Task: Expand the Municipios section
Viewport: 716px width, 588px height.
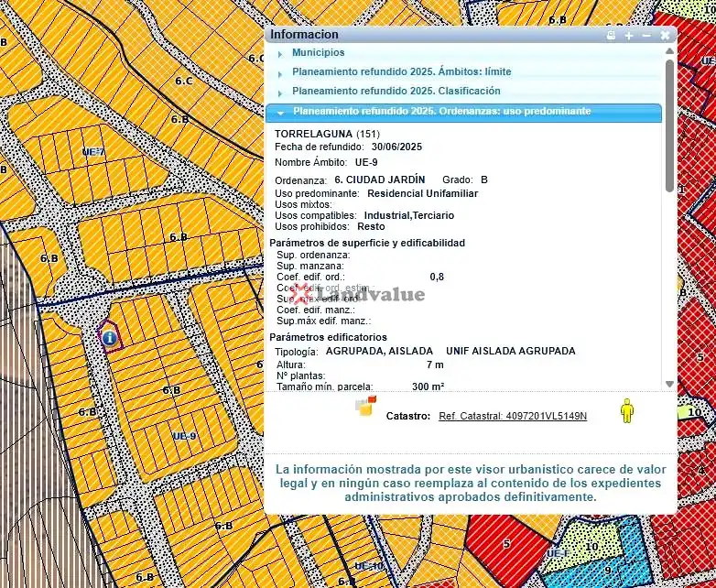Action: 319,52
